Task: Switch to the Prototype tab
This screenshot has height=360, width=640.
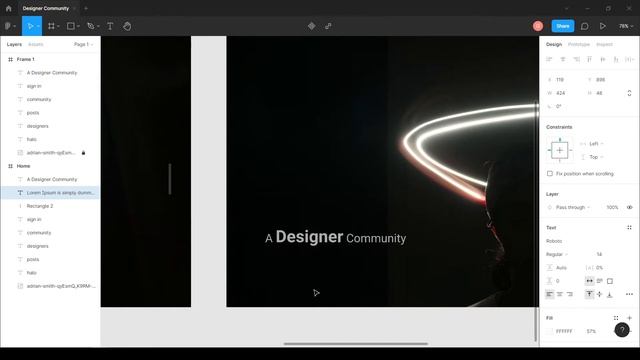Action: 579,44
